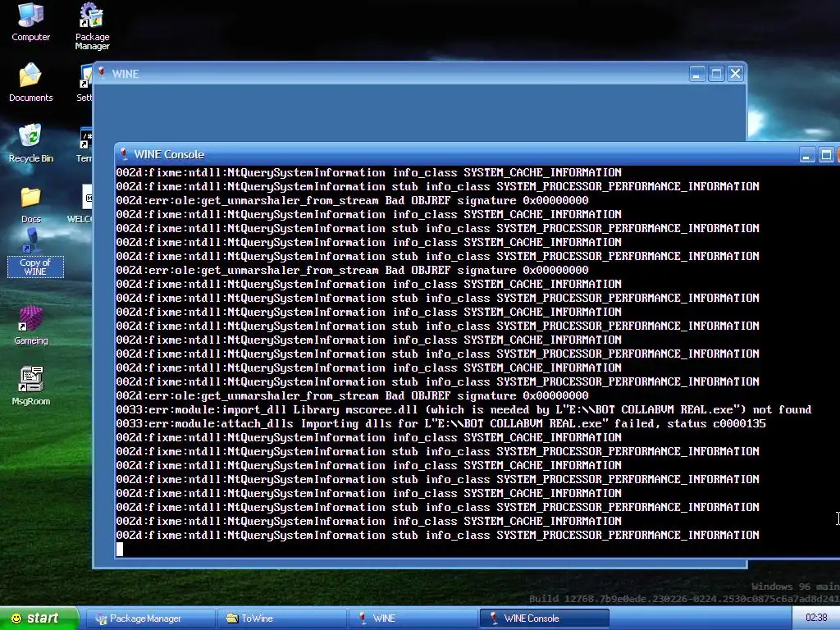This screenshot has width=840, height=630.
Task: Maximize the WINE window
Action: 716,73
